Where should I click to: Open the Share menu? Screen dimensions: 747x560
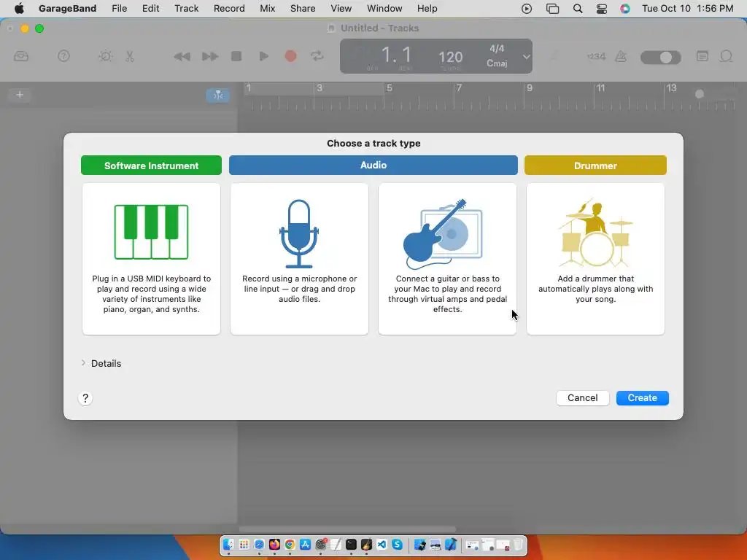(x=303, y=8)
